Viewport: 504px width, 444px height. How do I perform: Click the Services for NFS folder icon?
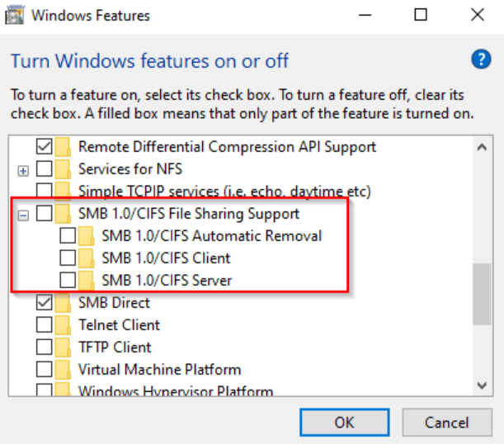pyautogui.click(x=64, y=169)
